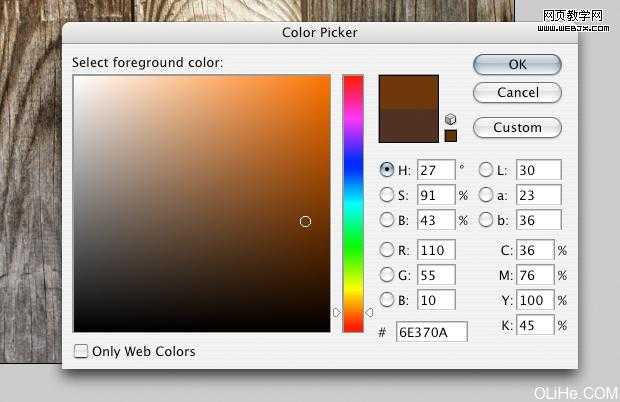This screenshot has width=620, height=402.
Task: Select the lowercase a Lab radio button
Action: point(486,195)
